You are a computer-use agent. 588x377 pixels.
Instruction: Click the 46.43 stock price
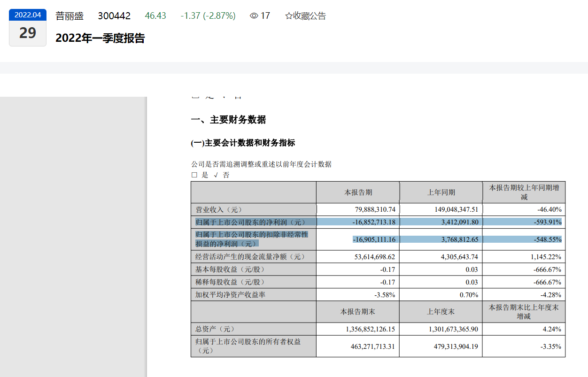tap(155, 16)
